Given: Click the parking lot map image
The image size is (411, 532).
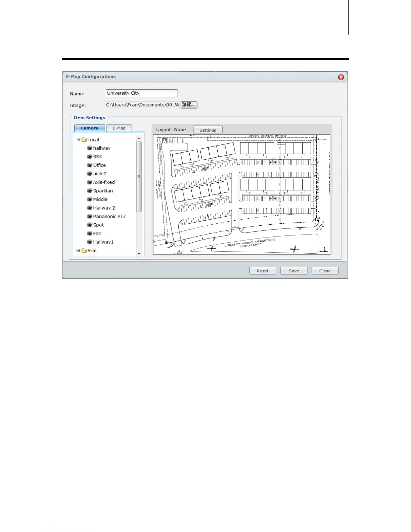Looking at the screenshot, I should (x=242, y=194).
